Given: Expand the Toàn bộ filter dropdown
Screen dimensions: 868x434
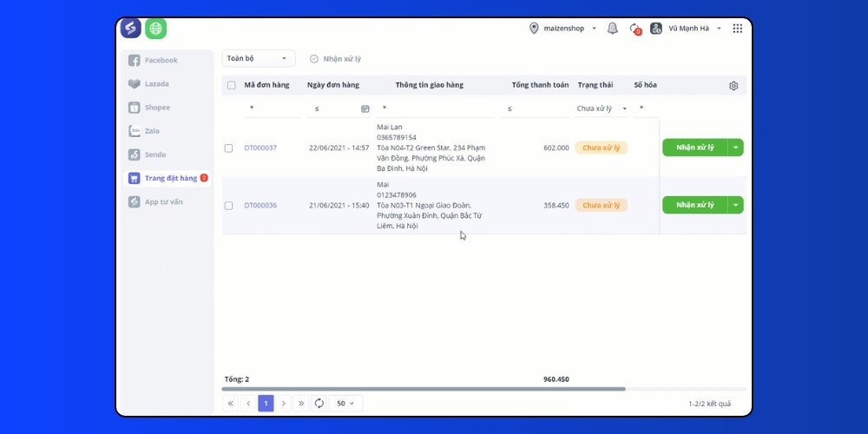Looking at the screenshot, I should pyautogui.click(x=258, y=59).
